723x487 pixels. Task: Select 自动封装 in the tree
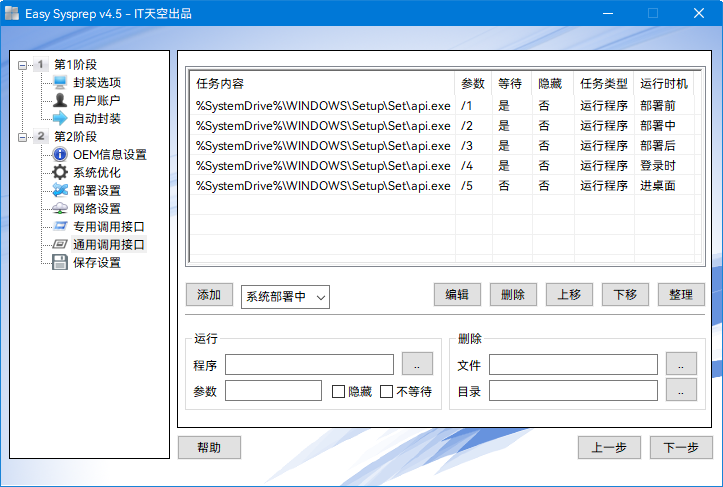pyautogui.click(x=97, y=119)
